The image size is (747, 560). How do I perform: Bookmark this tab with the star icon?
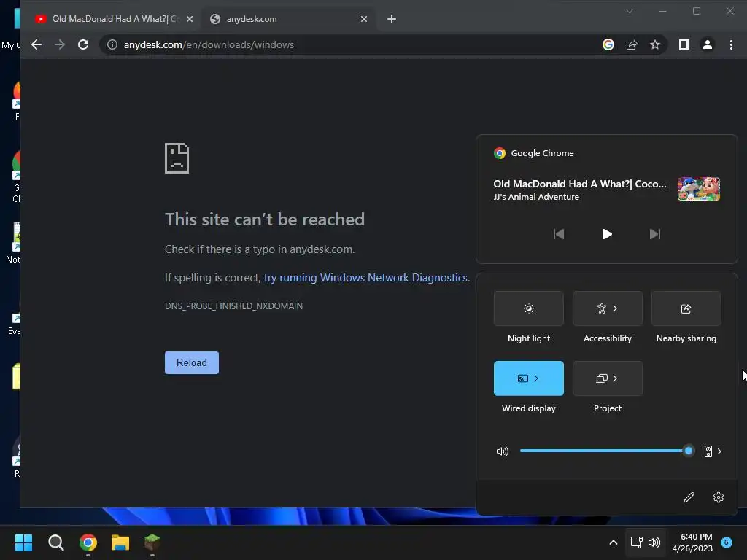(x=655, y=44)
